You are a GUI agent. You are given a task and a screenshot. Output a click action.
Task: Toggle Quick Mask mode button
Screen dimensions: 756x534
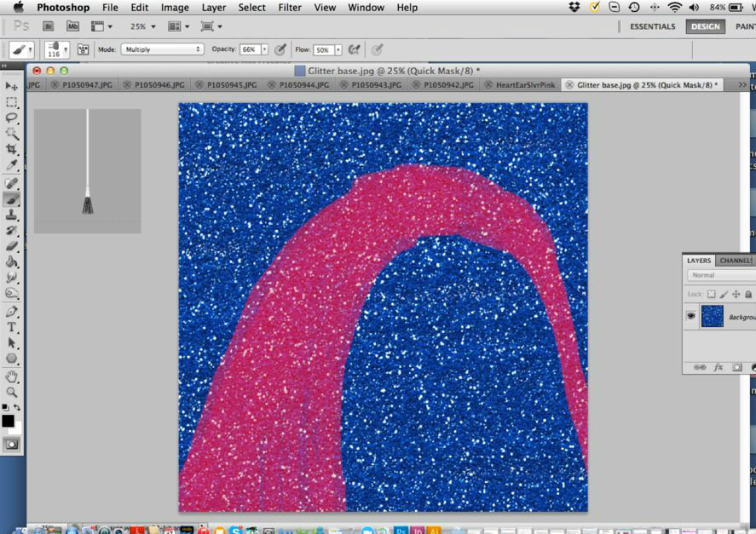click(12, 445)
